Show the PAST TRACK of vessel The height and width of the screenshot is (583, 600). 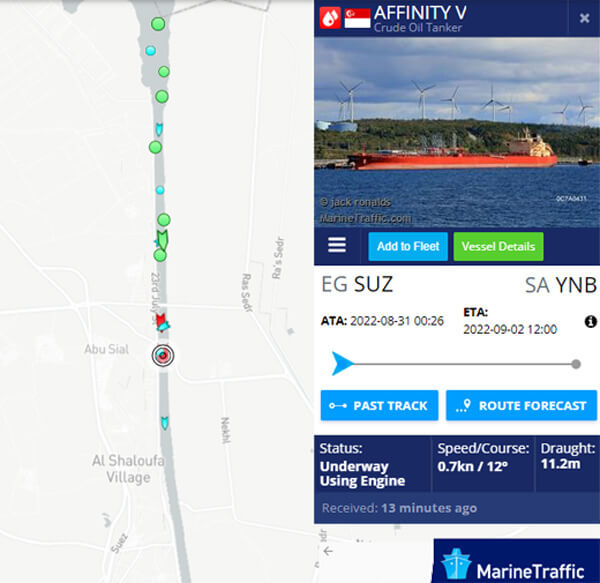(x=379, y=405)
